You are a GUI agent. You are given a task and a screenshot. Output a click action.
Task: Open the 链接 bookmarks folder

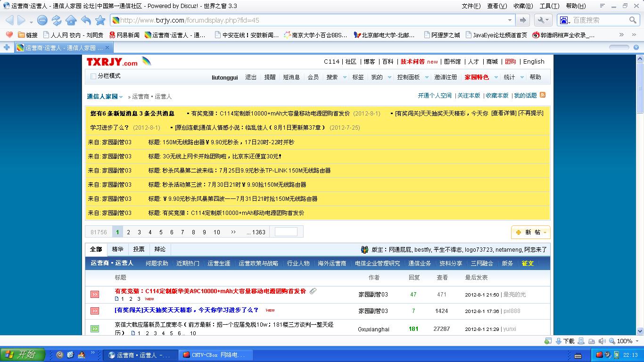(28, 35)
